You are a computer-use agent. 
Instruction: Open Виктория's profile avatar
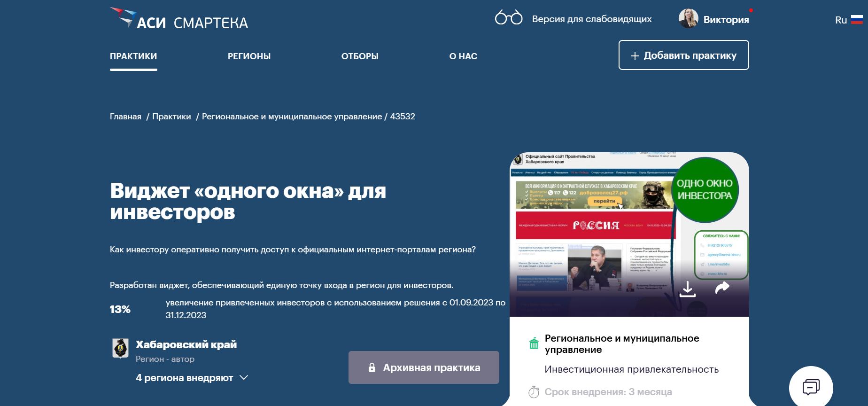pos(688,19)
